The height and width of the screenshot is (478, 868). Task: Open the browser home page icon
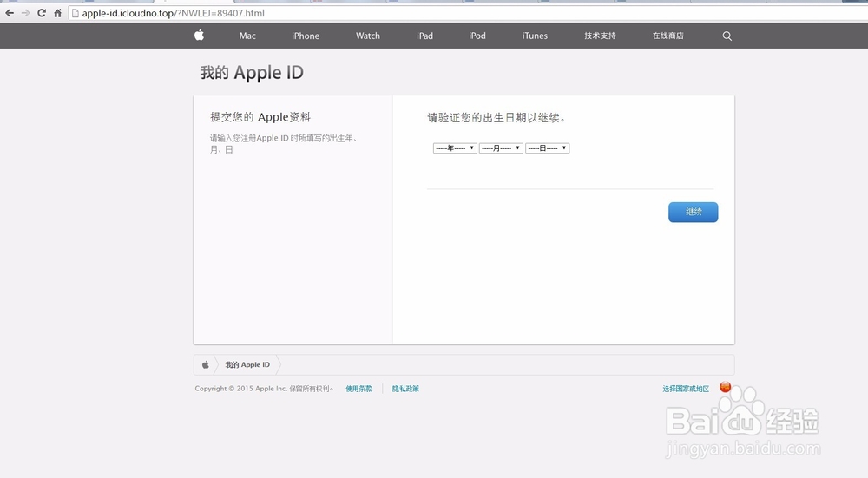tap(57, 13)
